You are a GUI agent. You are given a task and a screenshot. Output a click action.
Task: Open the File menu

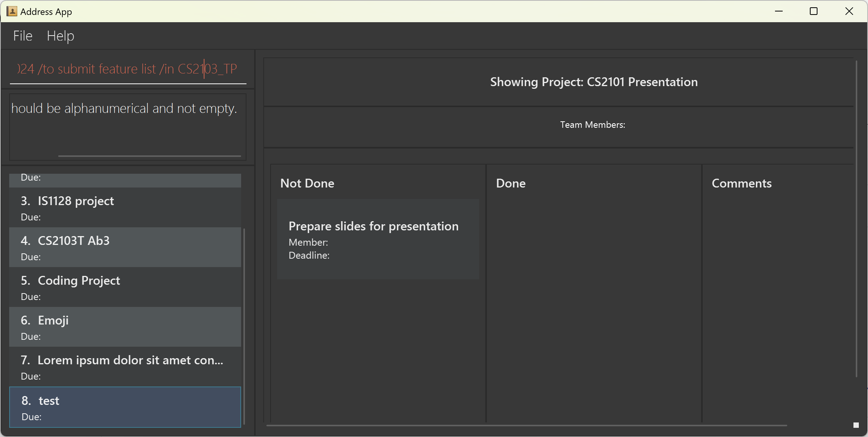point(23,36)
